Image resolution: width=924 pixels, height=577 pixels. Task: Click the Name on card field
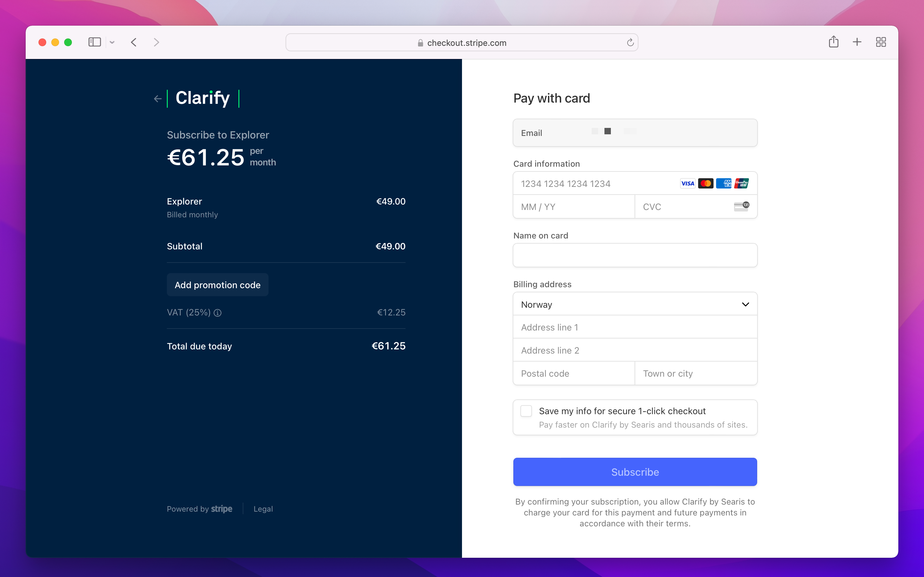pos(635,255)
